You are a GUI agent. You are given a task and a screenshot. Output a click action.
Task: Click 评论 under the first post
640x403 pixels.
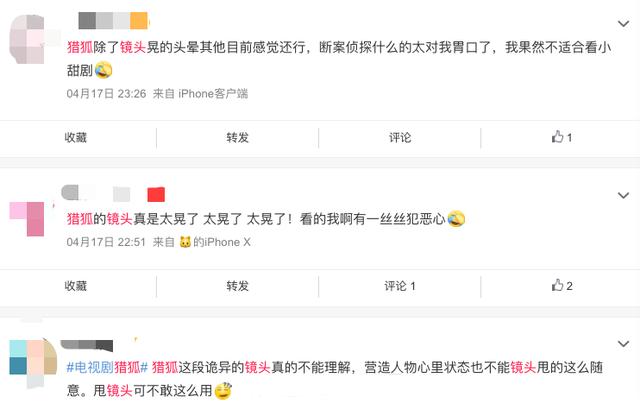point(400,138)
